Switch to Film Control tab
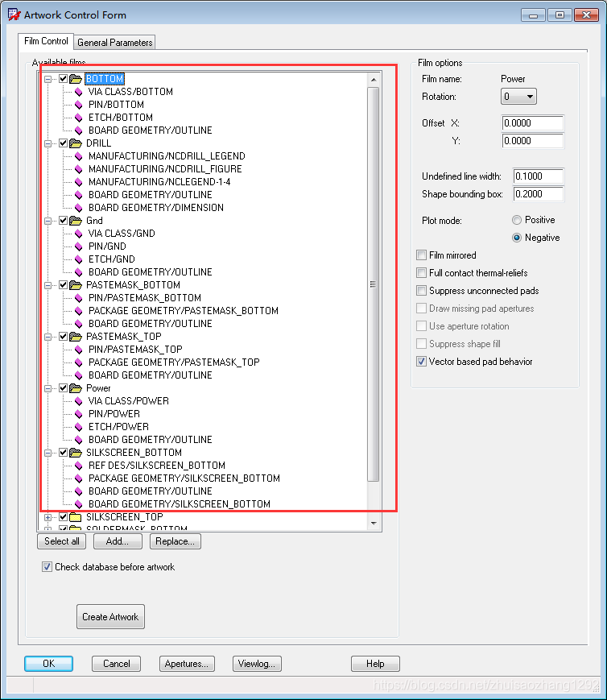Screen dimensions: 607x700 [x=46, y=41]
